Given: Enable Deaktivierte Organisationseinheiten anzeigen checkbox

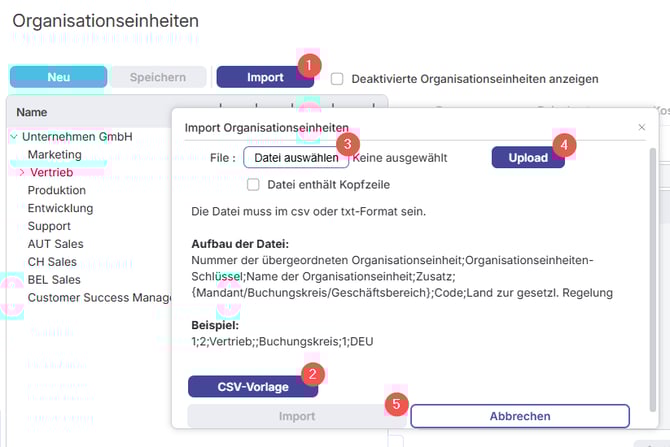Looking at the screenshot, I should (337, 78).
